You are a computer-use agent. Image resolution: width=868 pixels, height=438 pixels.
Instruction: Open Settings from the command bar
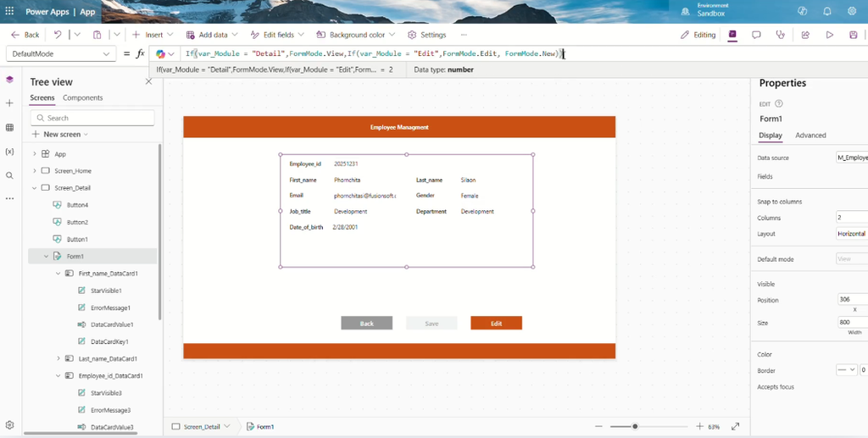427,34
